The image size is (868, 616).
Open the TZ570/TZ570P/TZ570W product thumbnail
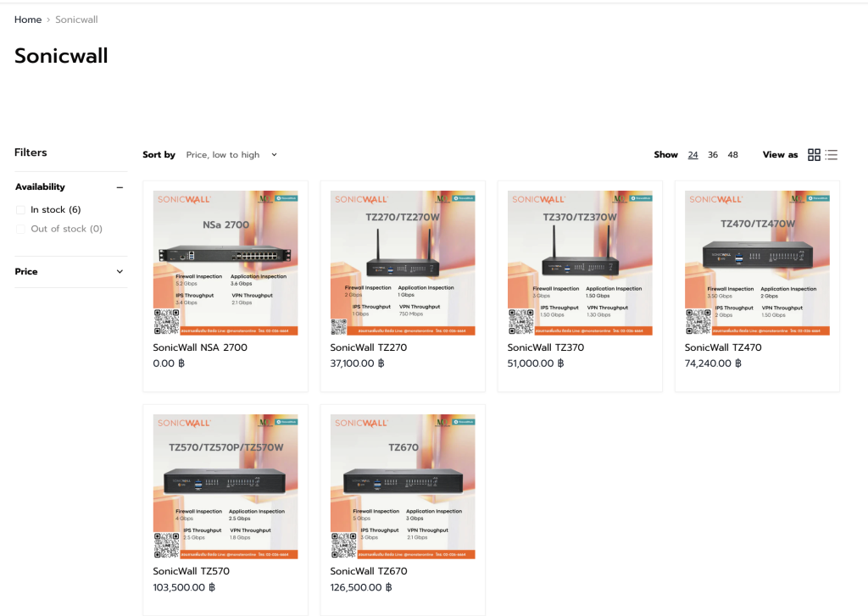coord(225,486)
